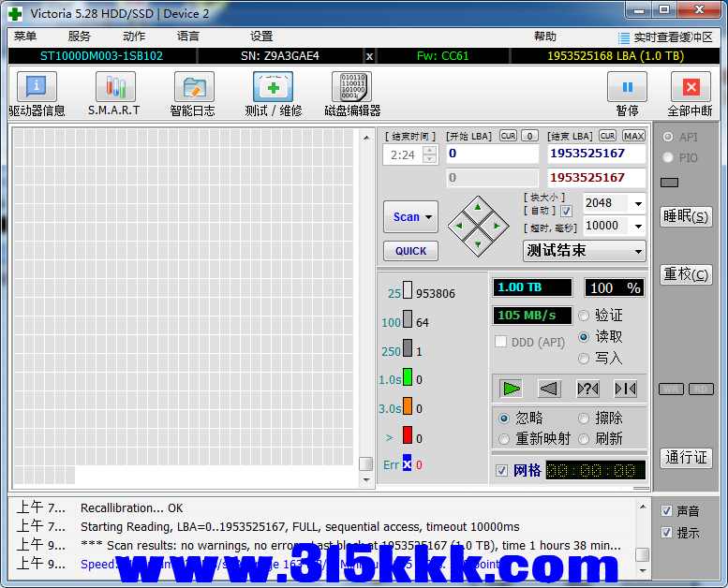Select the 重新映射 remap radio option
The height and width of the screenshot is (588, 728).
tap(504, 438)
